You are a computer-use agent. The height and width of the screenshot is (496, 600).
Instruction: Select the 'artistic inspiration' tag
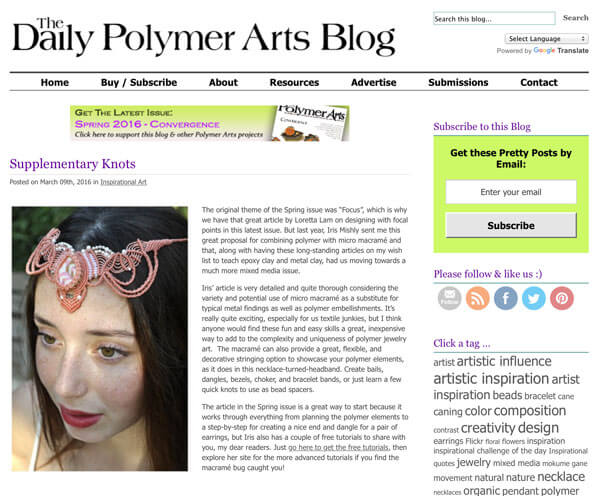(x=491, y=379)
